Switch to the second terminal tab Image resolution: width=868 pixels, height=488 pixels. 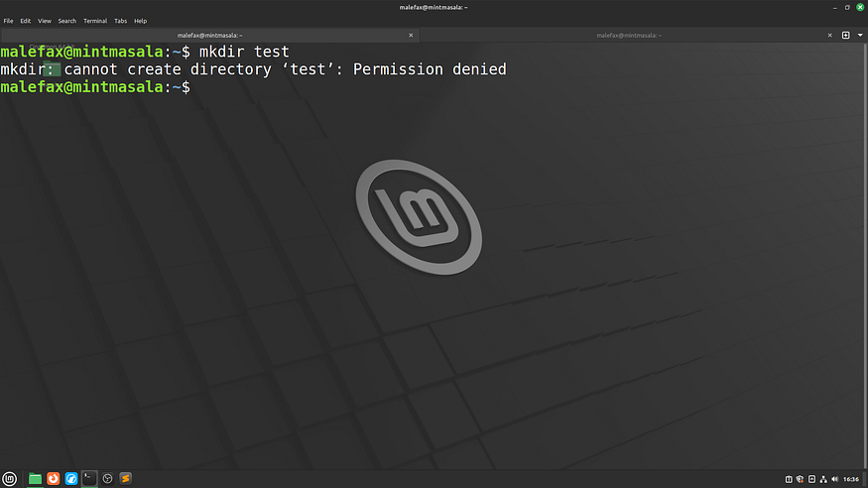click(x=629, y=36)
